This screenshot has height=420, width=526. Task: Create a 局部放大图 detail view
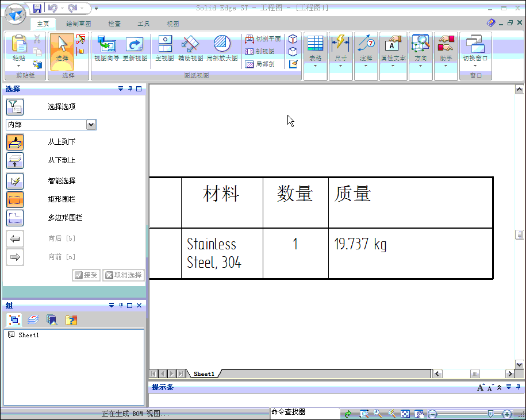point(222,49)
